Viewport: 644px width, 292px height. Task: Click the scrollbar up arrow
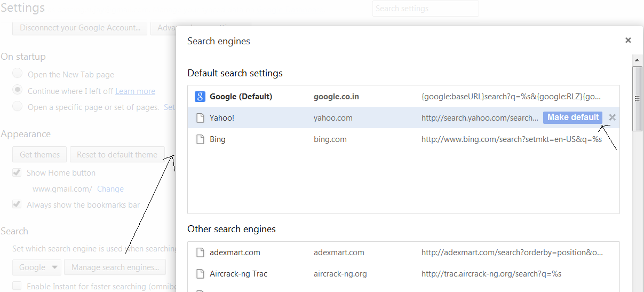coord(638,59)
